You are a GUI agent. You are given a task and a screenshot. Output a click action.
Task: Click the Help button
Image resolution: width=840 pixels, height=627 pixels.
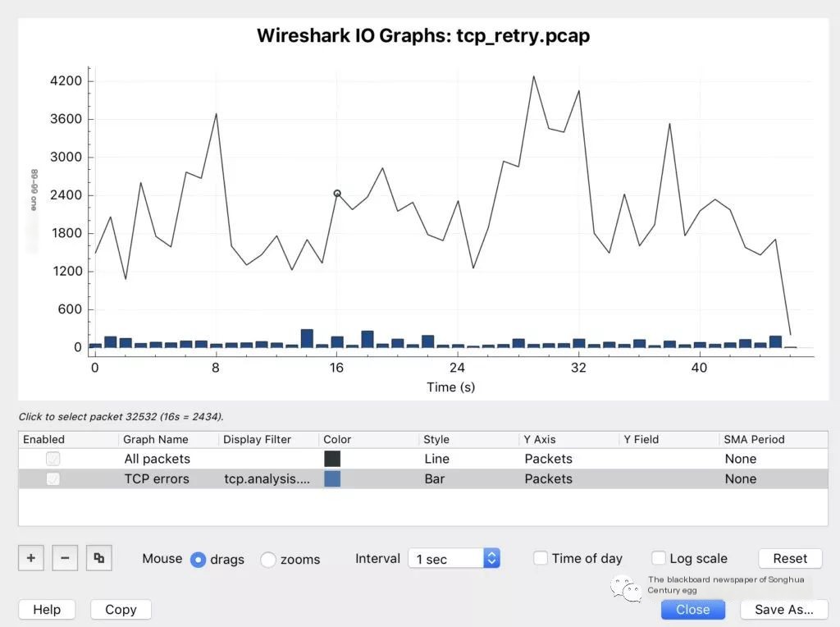[47, 609]
